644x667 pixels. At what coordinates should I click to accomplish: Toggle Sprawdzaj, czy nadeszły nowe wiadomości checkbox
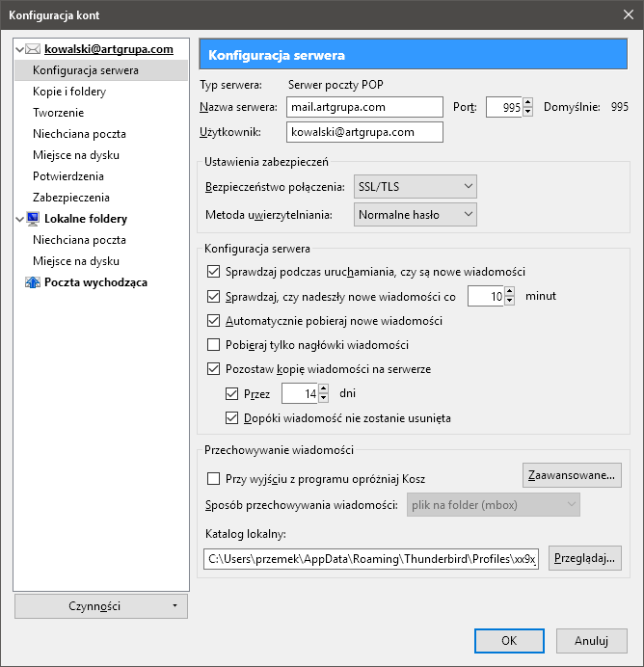[213, 296]
